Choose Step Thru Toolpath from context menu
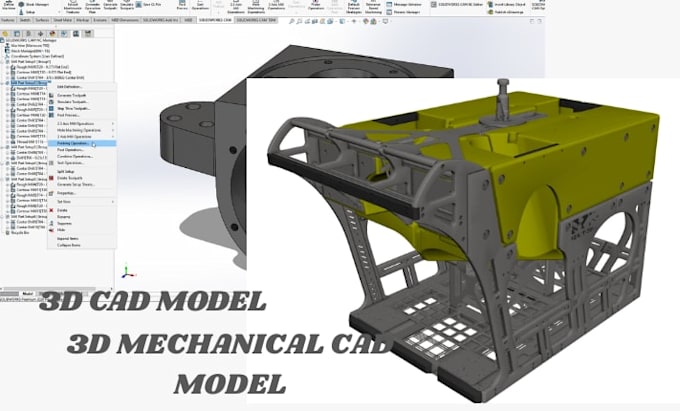680x411 pixels. click(82, 108)
